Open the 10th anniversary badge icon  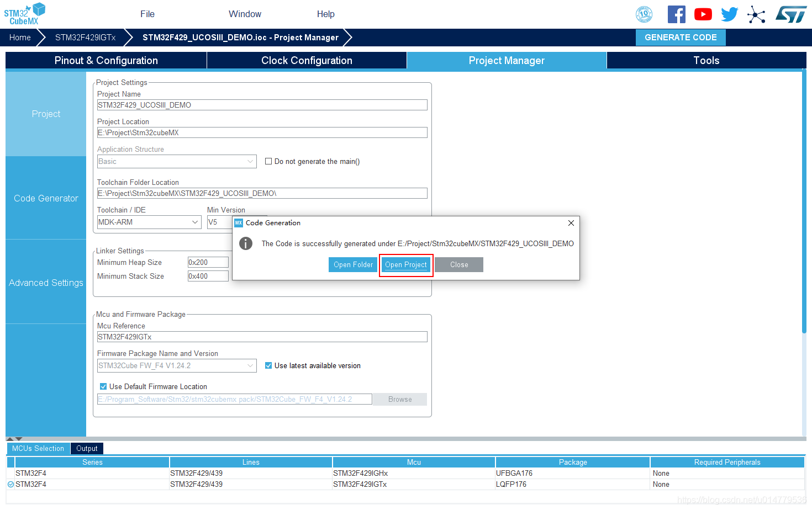(644, 14)
